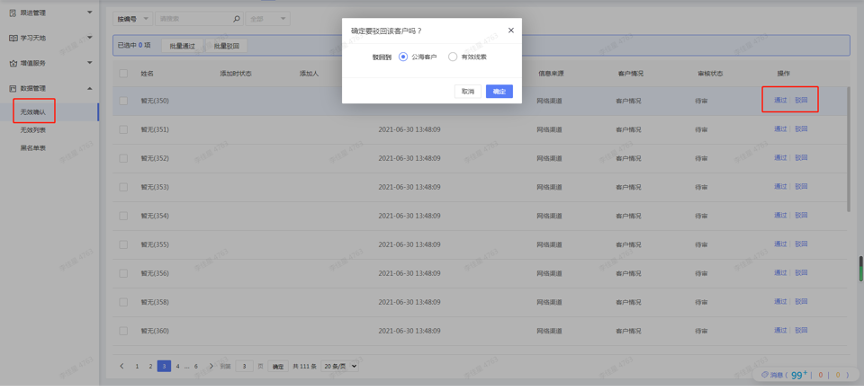864x387 pixels.
Task: Go to page 2 in pagination
Action: pos(150,366)
